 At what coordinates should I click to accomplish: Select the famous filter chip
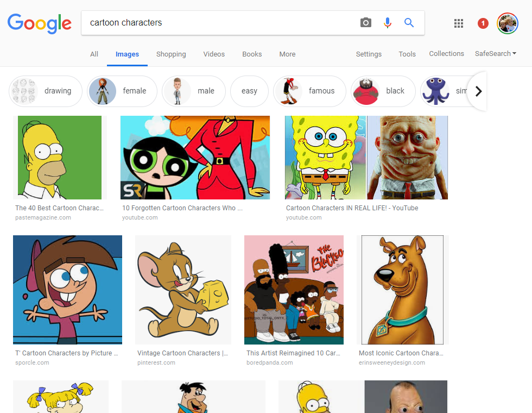tap(309, 91)
